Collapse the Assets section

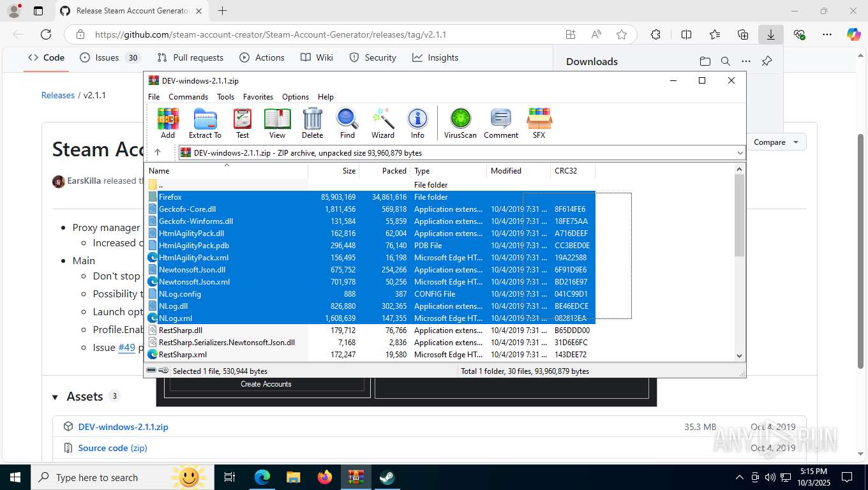click(56, 397)
